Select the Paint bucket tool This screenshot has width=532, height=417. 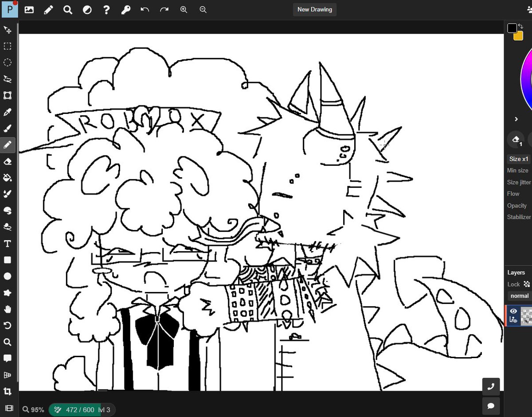(x=8, y=178)
